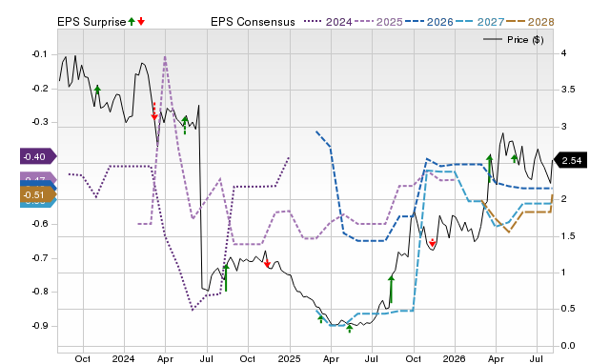Select the 2027 EPS Consensus legend entry

tap(479, 22)
